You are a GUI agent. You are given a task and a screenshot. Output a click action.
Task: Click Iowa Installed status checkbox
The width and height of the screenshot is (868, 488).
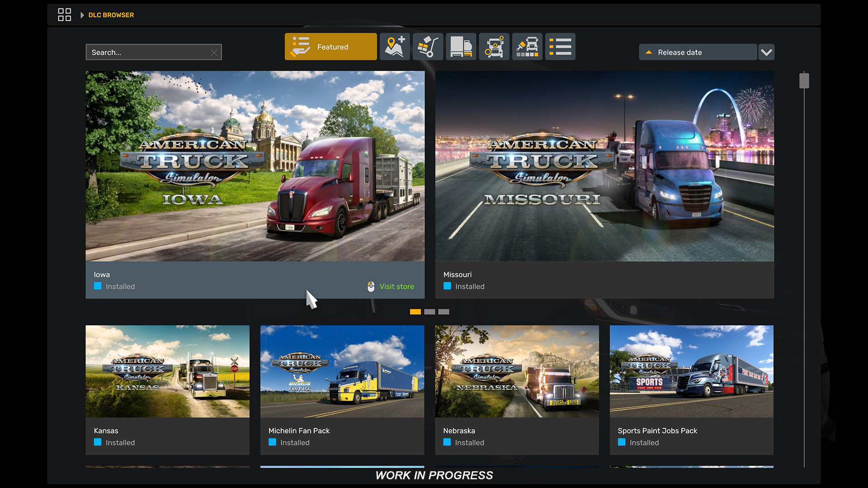click(98, 286)
